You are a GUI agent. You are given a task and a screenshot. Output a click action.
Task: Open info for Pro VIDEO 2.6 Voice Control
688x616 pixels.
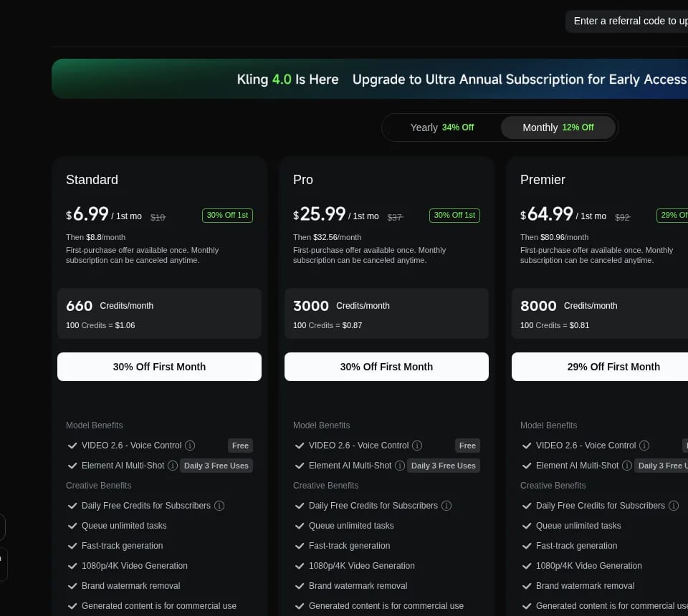pos(417,446)
